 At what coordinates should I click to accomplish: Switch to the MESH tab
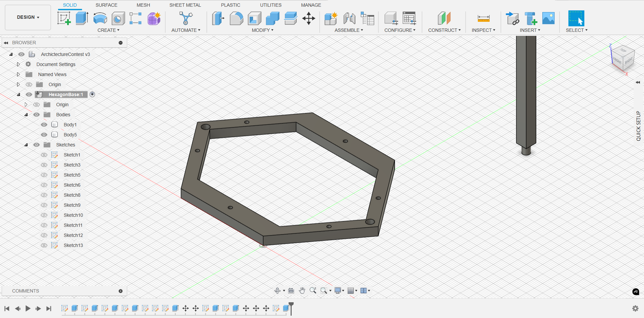(143, 5)
